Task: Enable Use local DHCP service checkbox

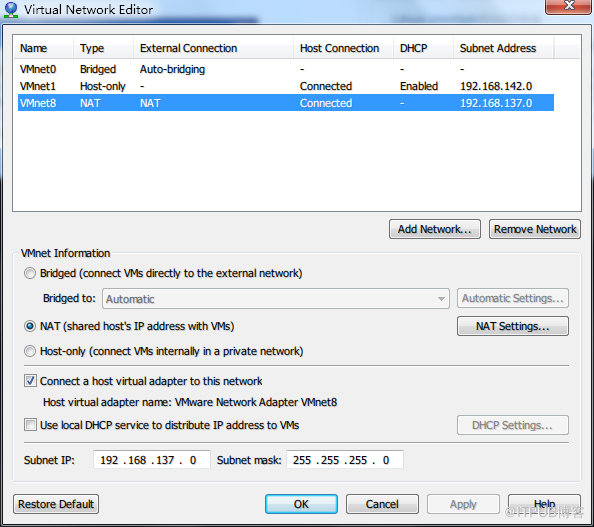Action: point(30,425)
